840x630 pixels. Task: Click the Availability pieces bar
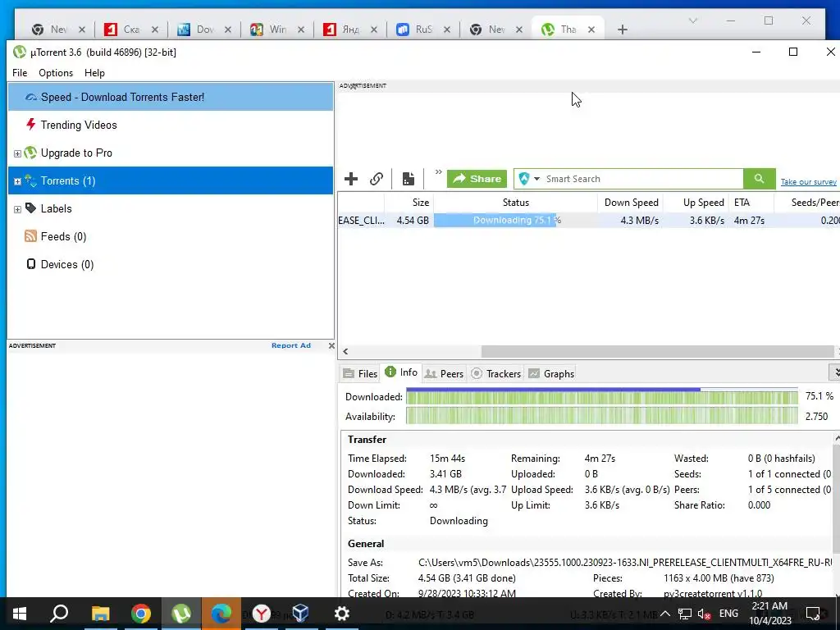(x=602, y=416)
